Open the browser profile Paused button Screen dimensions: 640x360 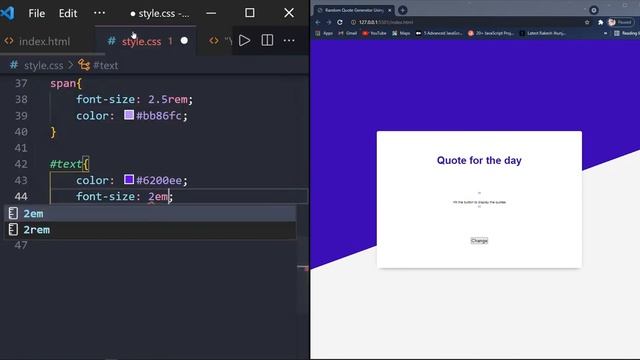[620, 22]
